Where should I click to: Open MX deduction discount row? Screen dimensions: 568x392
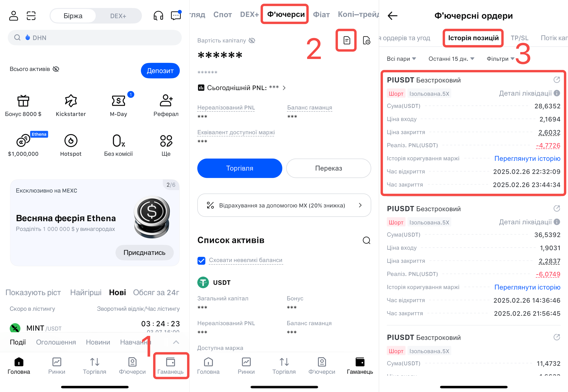click(x=284, y=205)
